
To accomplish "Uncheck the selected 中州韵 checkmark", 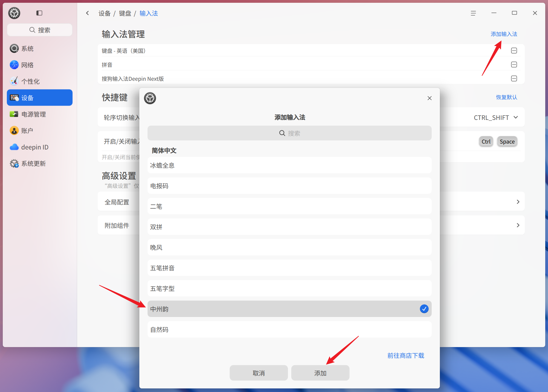I will (424, 309).
